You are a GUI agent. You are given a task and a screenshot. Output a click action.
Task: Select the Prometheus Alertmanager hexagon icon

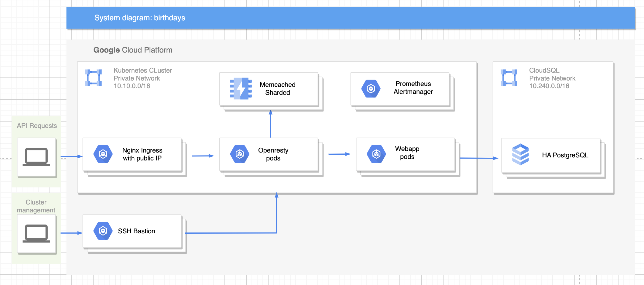371,89
